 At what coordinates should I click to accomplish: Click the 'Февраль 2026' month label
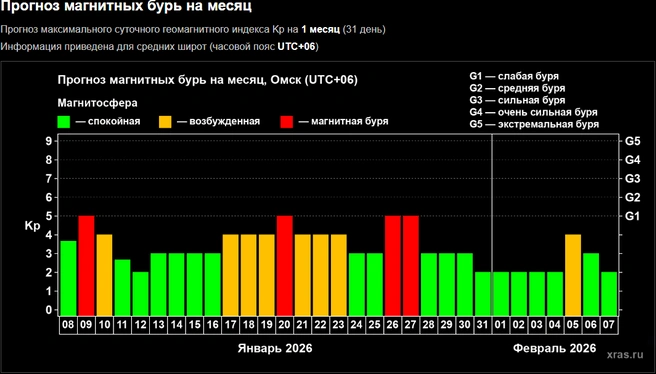pyautogui.click(x=554, y=348)
